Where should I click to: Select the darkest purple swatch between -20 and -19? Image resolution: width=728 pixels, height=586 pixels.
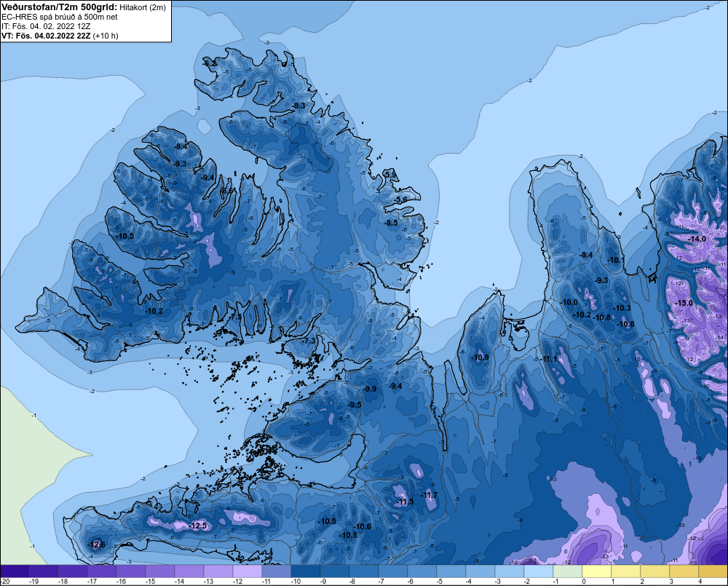pyautogui.click(x=15, y=571)
